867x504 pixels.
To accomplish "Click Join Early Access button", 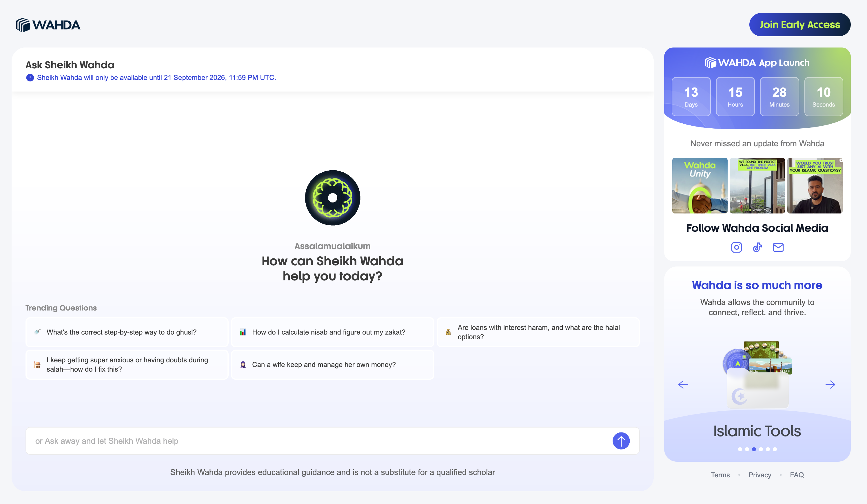I will click(x=799, y=24).
